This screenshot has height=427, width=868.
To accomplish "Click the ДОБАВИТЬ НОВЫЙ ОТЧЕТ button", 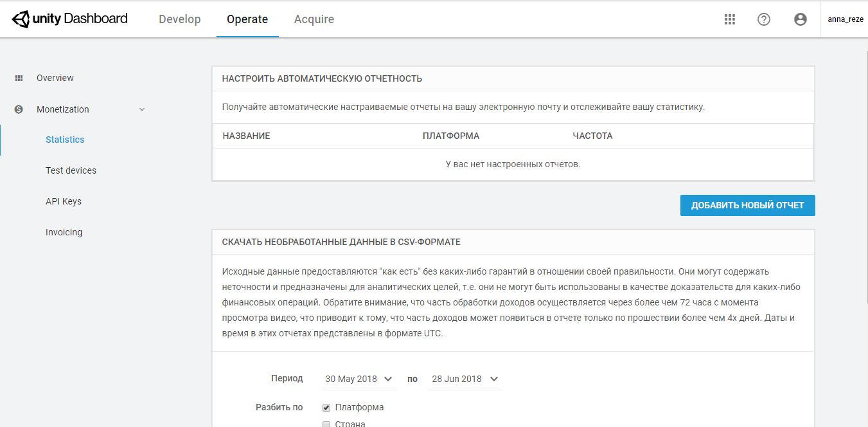I will coord(747,205).
